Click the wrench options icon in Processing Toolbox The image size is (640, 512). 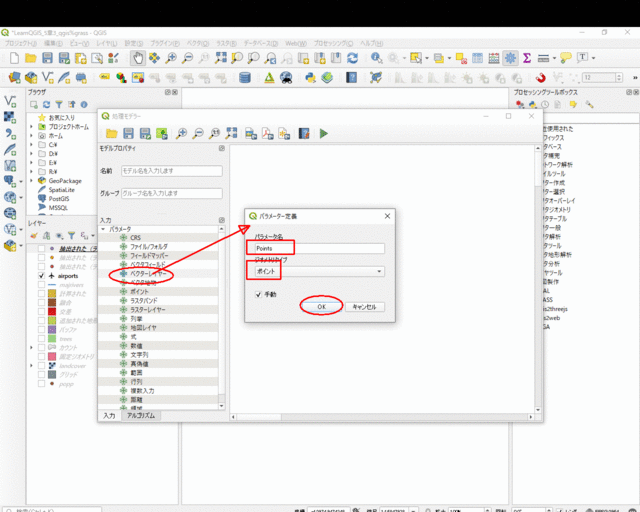[589, 105]
